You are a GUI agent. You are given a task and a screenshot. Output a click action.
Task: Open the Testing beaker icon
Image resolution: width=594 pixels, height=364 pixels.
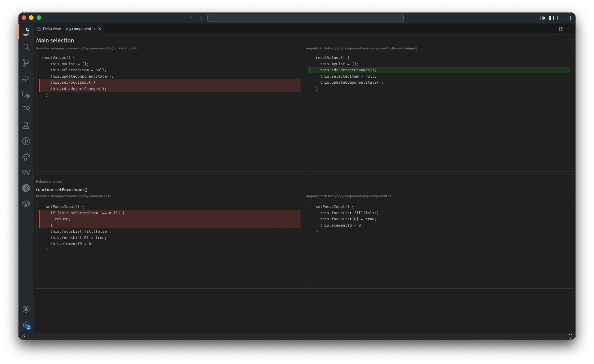(26, 125)
